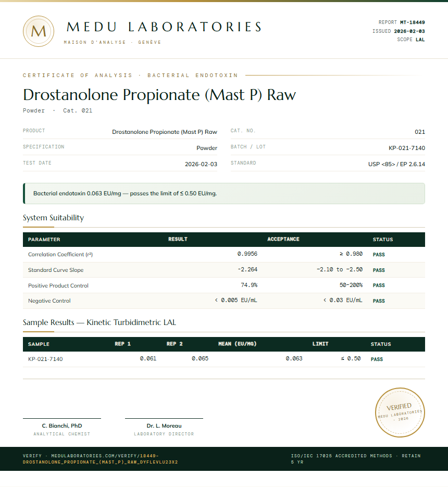448x487 pixels.
Task: Select batch number KP-021-7140 in details
Action: pyautogui.click(x=407, y=148)
